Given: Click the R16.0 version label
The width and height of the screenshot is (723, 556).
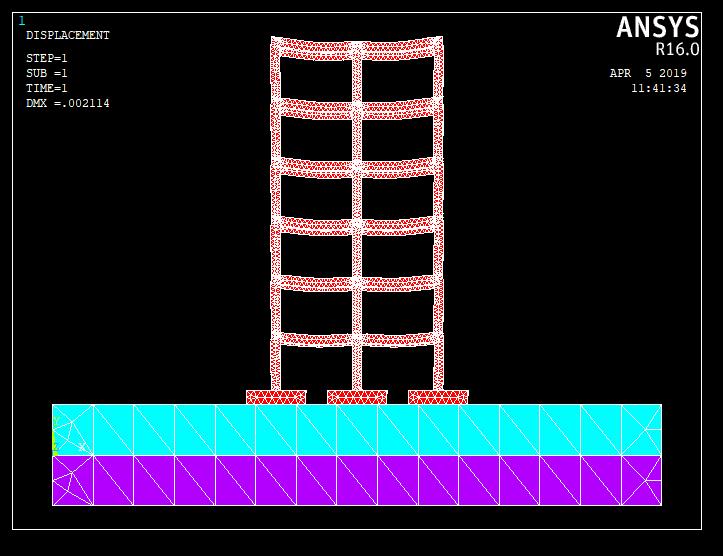Looking at the screenshot, I should click(677, 49).
